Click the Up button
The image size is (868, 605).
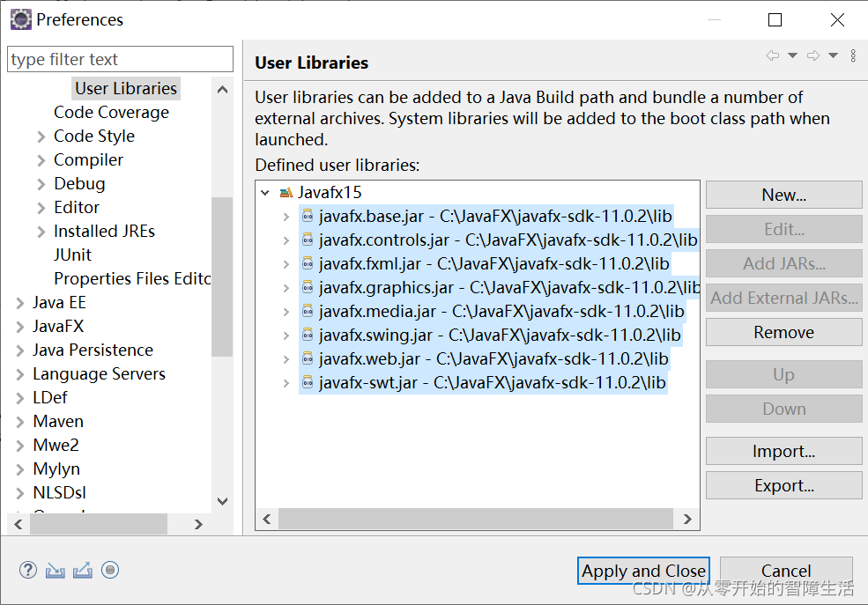(x=784, y=374)
